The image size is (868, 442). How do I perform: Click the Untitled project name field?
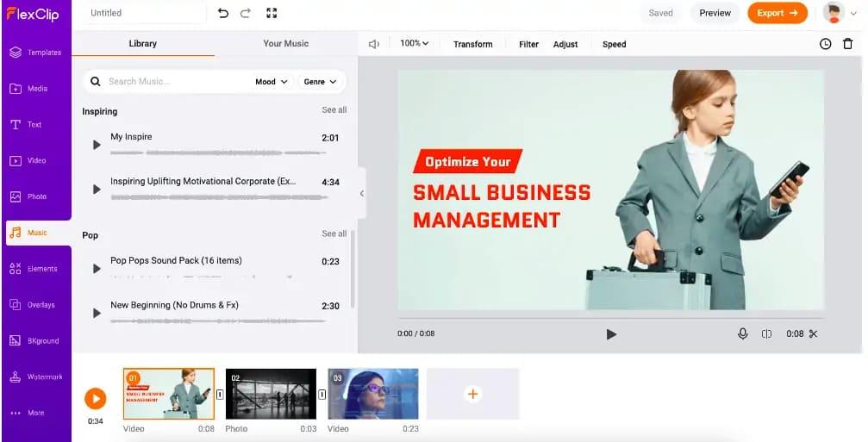coord(144,13)
